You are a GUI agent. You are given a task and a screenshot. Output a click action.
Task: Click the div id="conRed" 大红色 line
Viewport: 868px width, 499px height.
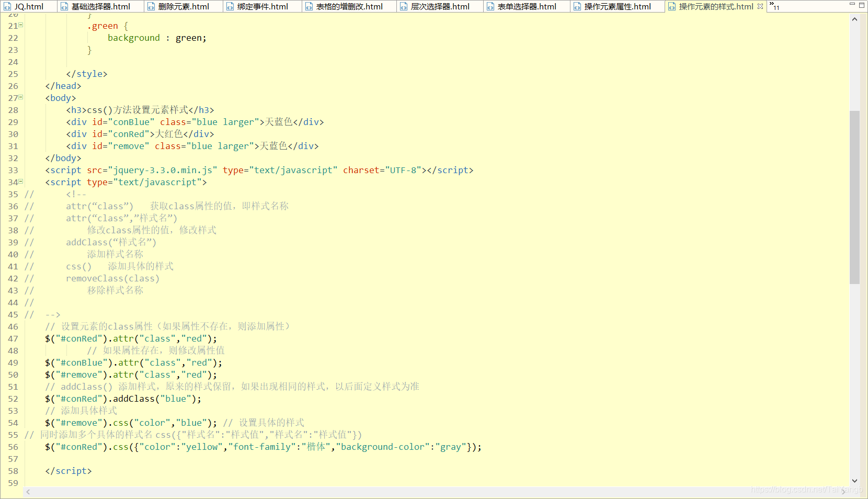[140, 134]
